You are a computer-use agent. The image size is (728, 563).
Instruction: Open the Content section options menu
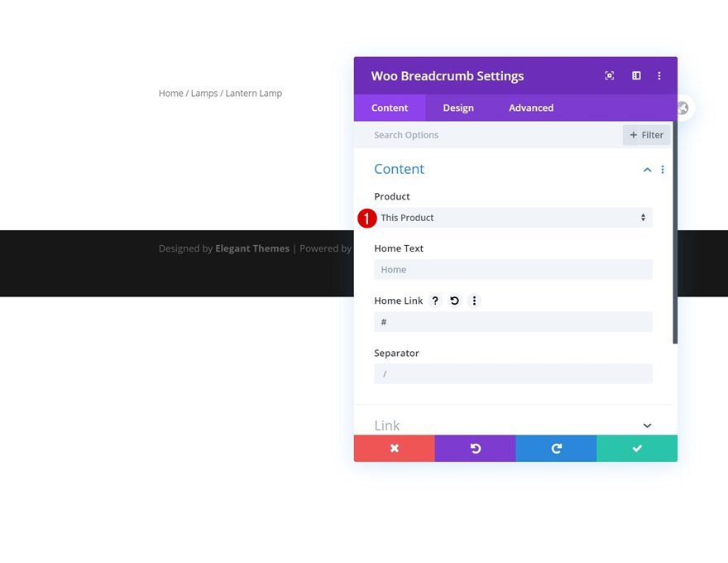662,169
